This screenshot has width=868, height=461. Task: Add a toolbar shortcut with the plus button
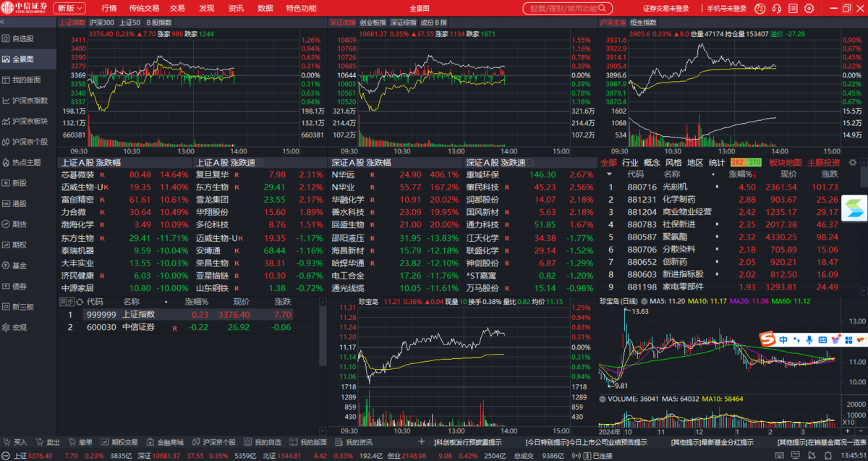click(x=422, y=441)
